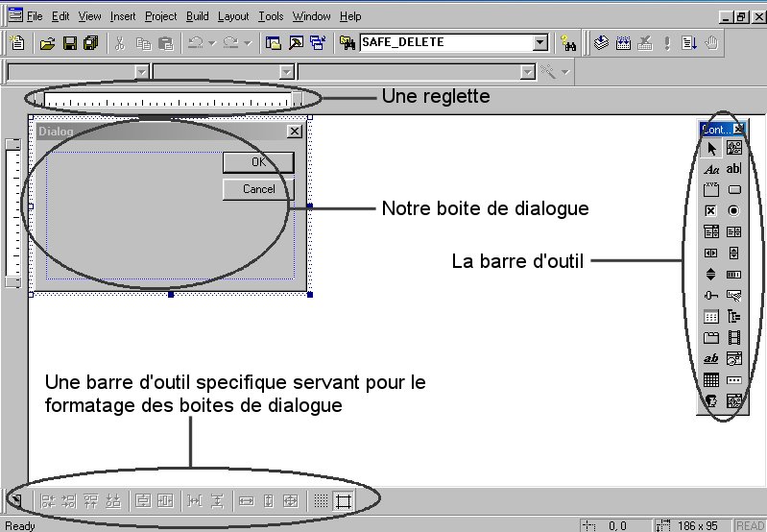Select the Static Text Aa tool
Screen dimensions: 767x532
coord(711,169)
